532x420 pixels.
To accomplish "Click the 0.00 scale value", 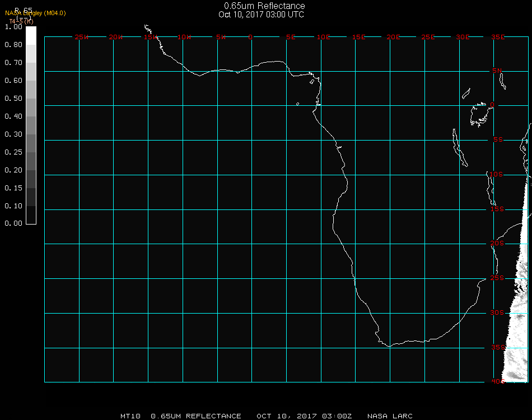I will click(x=13, y=223).
